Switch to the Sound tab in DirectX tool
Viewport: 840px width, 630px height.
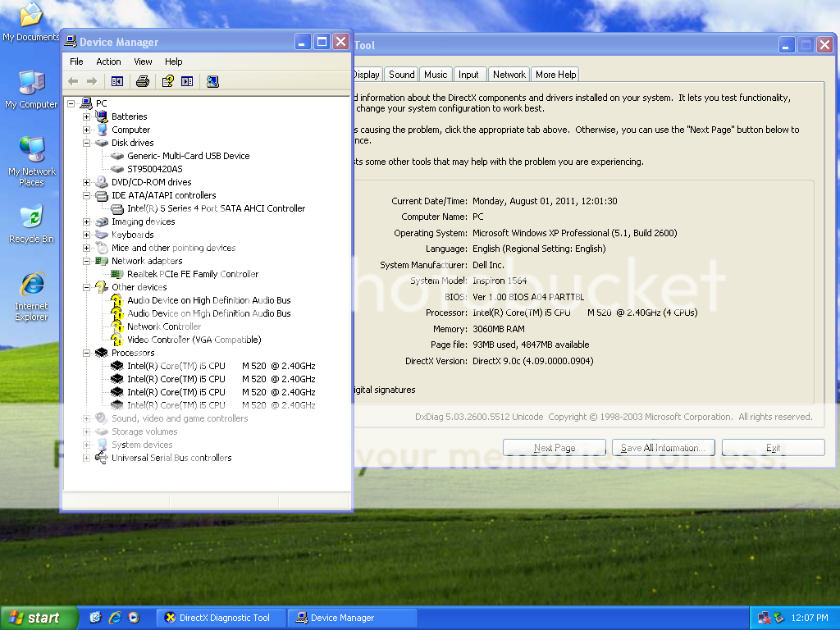(402, 75)
